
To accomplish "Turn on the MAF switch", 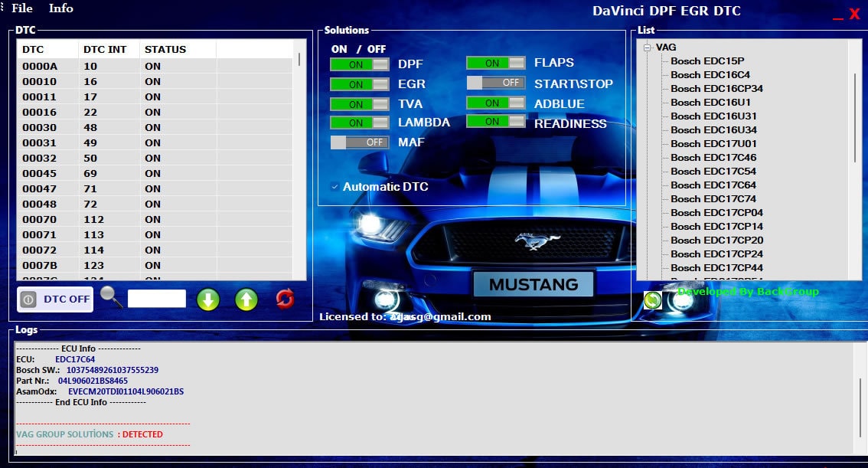I will click(360, 142).
